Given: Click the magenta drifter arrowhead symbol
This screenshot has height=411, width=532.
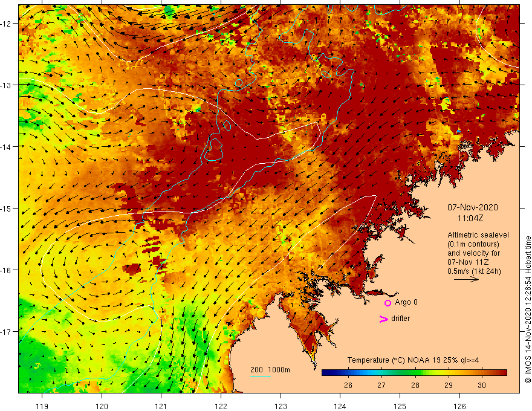Looking at the screenshot, I should pyautogui.click(x=383, y=319).
